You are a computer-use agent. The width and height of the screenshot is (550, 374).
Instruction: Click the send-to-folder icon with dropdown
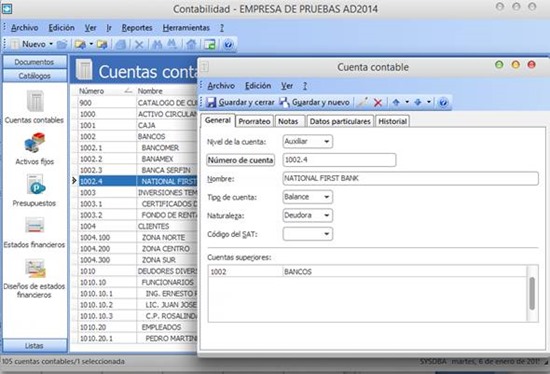(x=80, y=45)
